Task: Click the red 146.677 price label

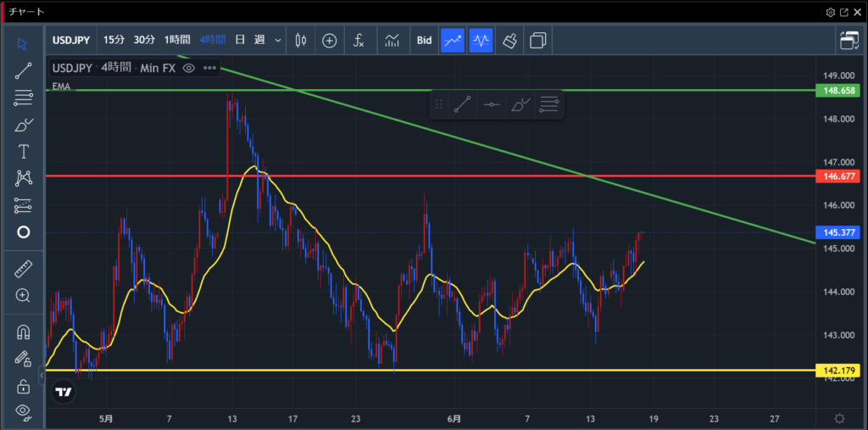Action: (x=837, y=176)
